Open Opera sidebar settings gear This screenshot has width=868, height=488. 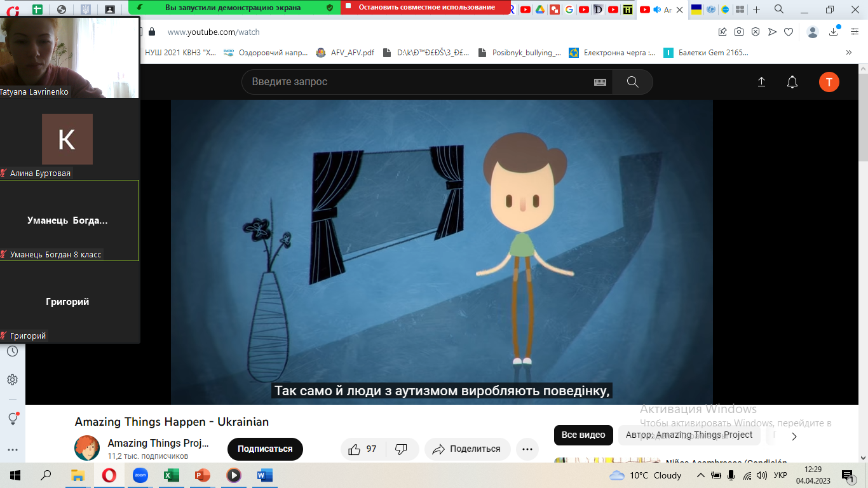click(x=12, y=380)
